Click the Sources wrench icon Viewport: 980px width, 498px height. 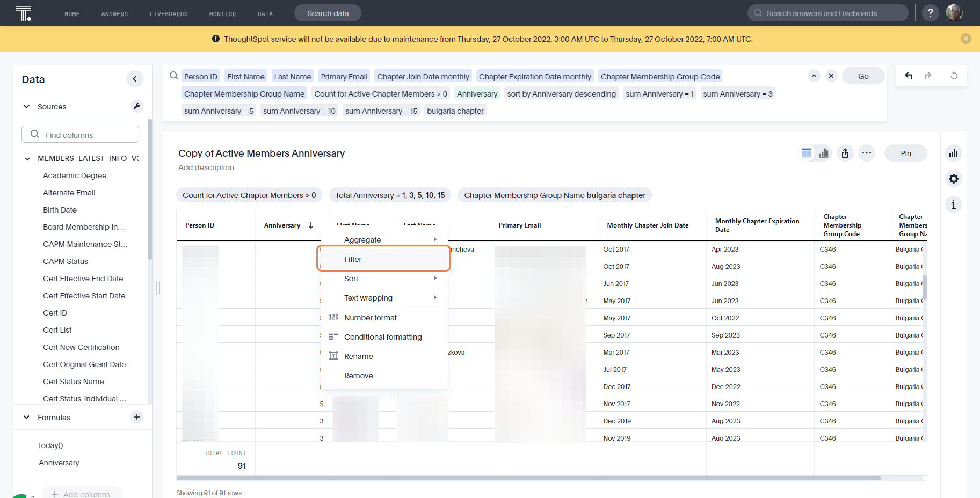tap(137, 106)
